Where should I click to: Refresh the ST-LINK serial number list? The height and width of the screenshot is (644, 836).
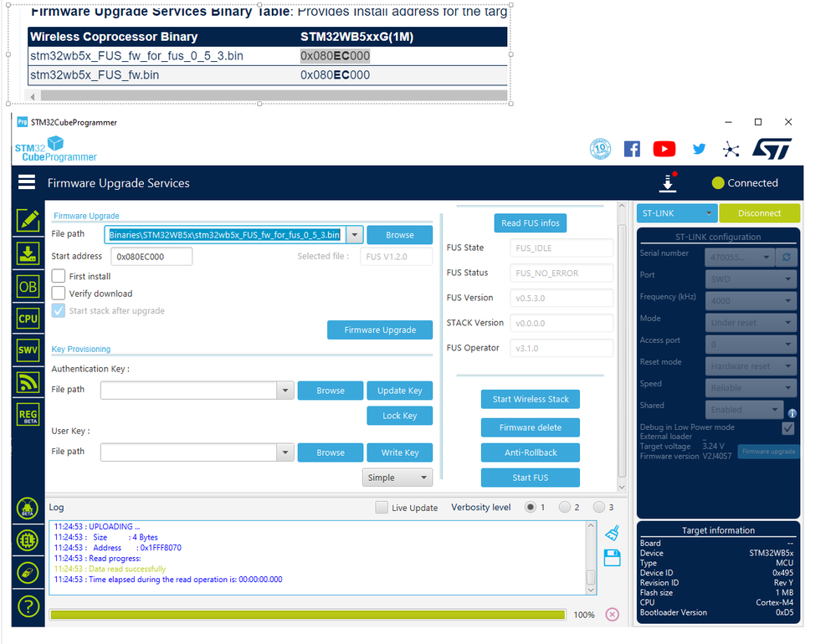(786, 258)
